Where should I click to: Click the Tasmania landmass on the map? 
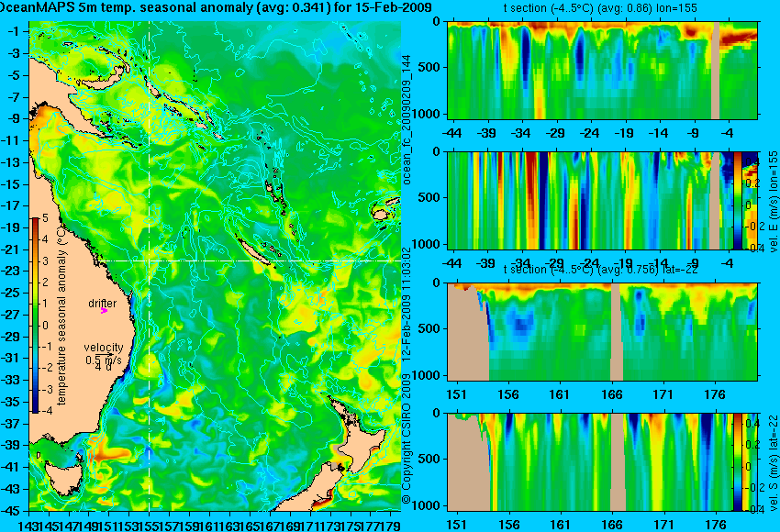coord(63,477)
